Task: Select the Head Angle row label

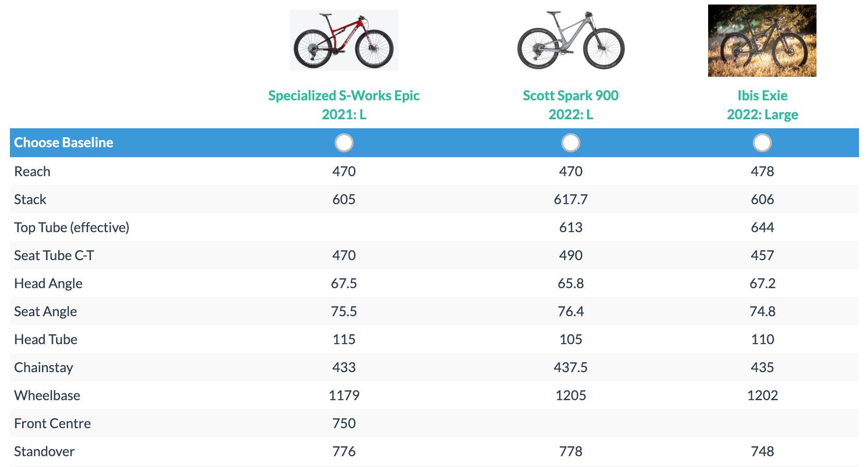Action: tap(48, 284)
